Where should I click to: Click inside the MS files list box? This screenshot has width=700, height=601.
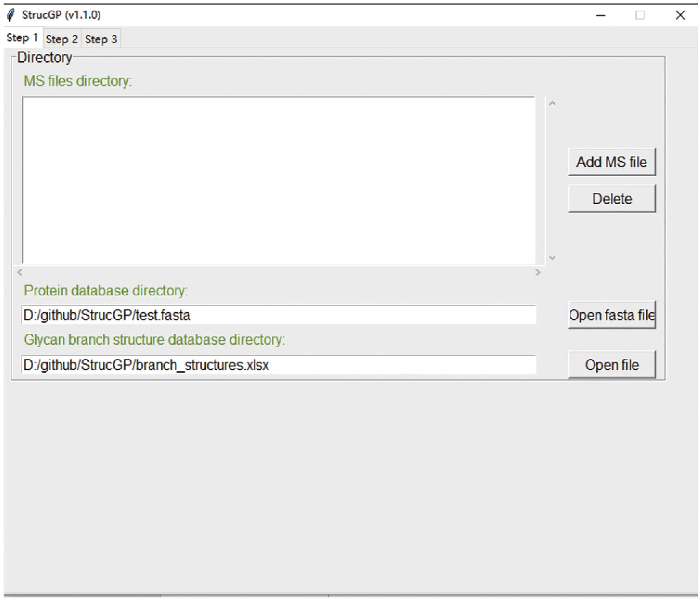(278, 180)
